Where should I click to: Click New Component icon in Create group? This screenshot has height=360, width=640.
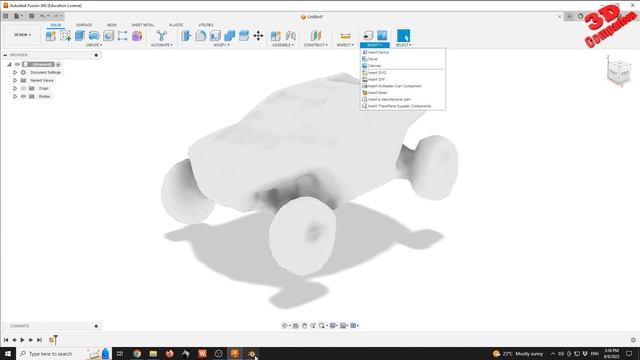pyautogui.click(x=51, y=36)
